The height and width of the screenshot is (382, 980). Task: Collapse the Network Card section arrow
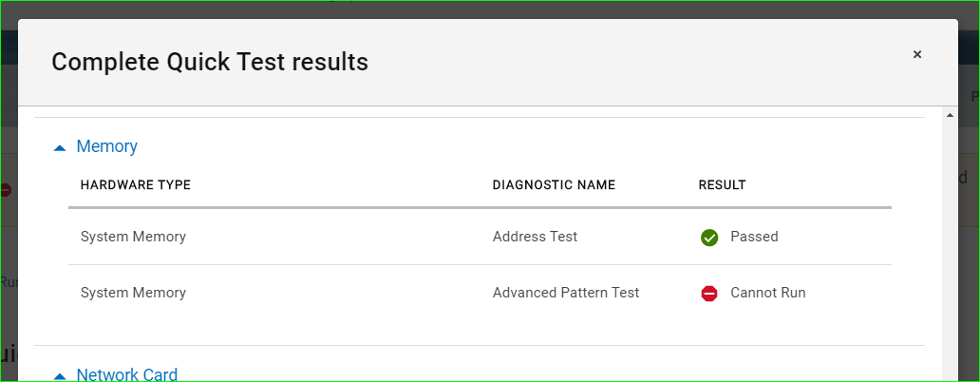tap(60, 376)
